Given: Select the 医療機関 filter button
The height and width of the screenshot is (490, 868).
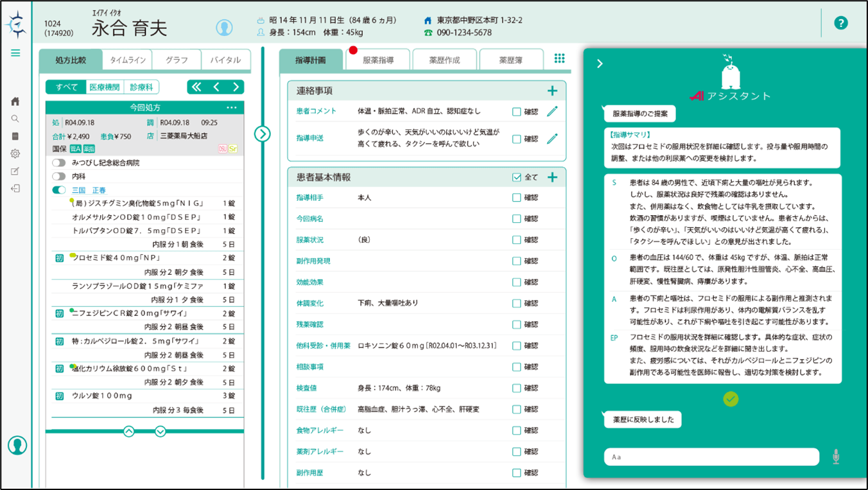Looking at the screenshot, I should 104,87.
